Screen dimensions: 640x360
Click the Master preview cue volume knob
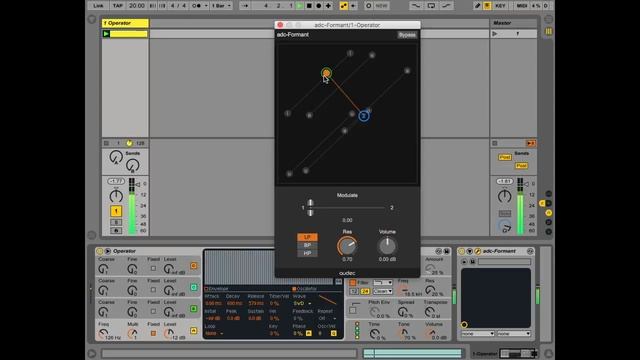click(504, 227)
